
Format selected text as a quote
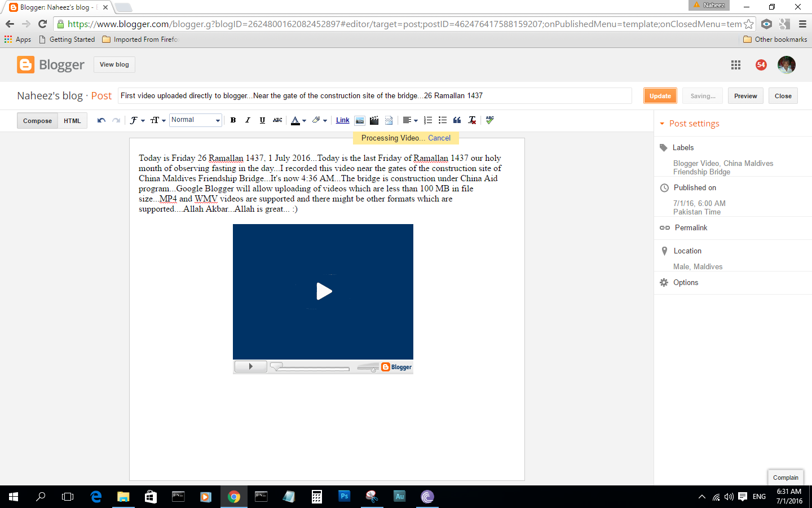[457, 120]
